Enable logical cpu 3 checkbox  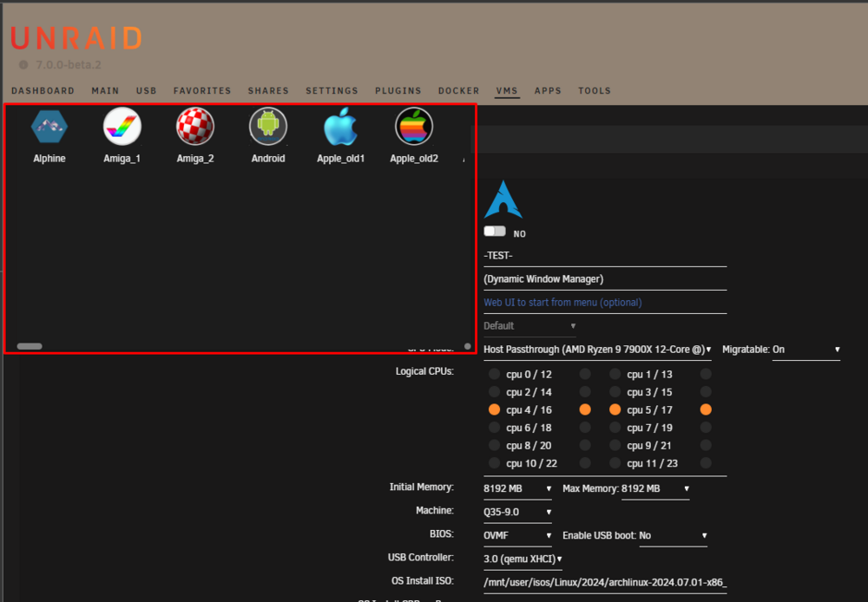[615, 392]
